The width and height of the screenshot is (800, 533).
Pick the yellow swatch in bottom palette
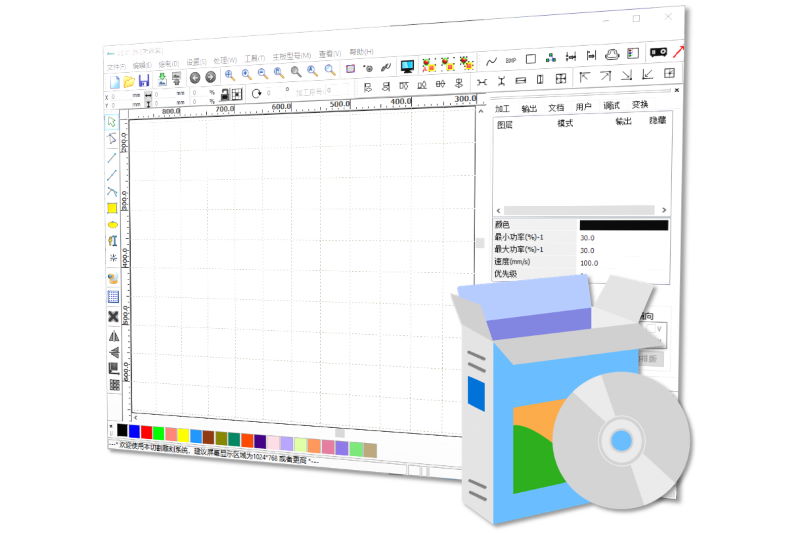coord(183,435)
